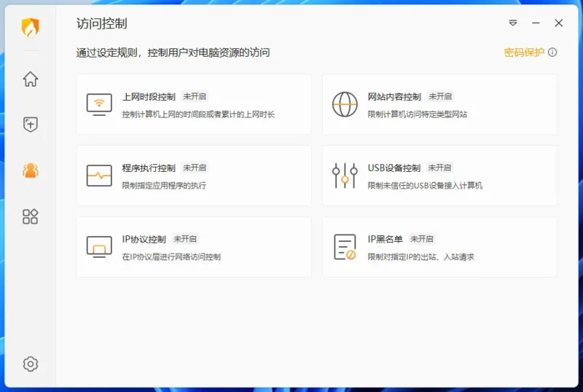Click the info icon beside 密码保护
The image size is (583, 392).
pyautogui.click(x=552, y=52)
